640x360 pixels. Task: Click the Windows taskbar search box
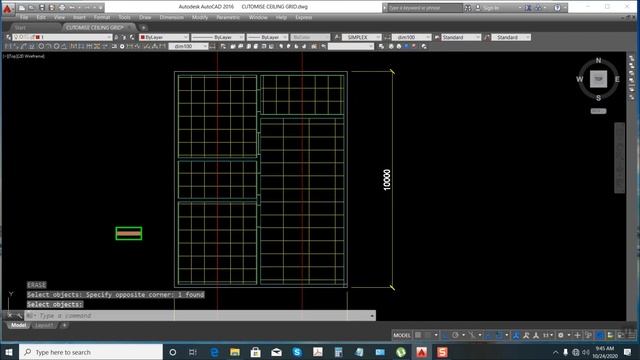pyautogui.click(x=91, y=352)
